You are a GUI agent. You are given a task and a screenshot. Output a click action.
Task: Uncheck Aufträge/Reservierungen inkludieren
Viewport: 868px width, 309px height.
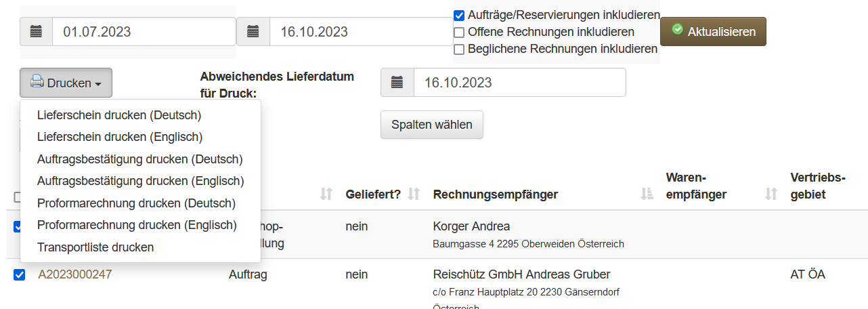(x=459, y=15)
